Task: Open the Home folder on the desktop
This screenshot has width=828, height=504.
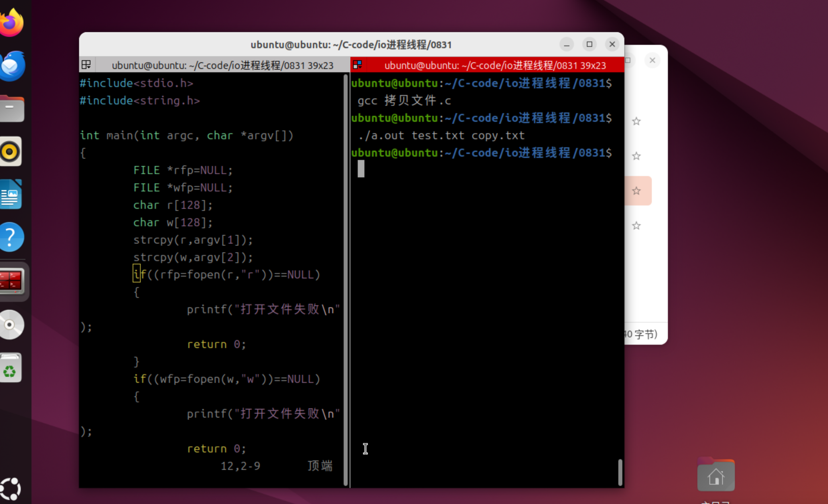Action: tap(716, 475)
